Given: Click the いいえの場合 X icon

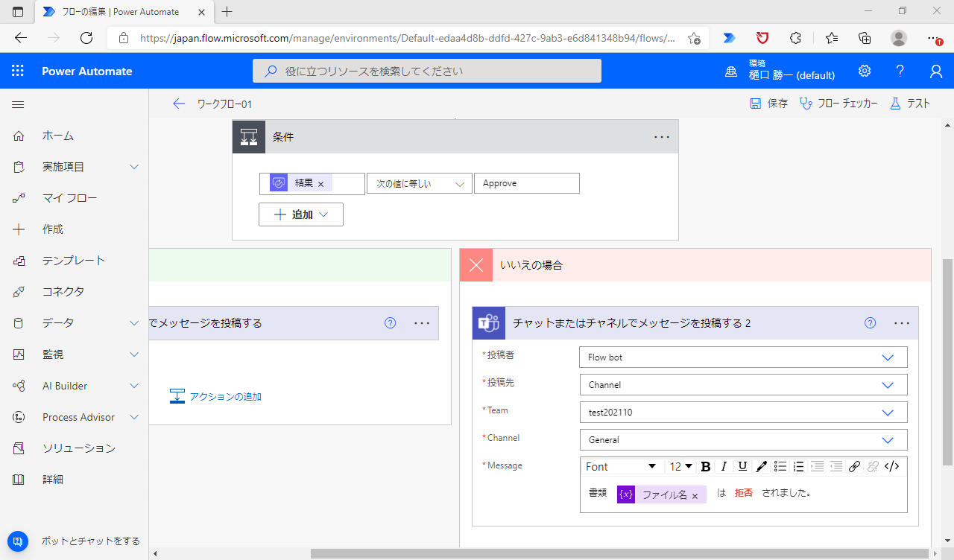Looking at the screenshot, I should 476,265.
